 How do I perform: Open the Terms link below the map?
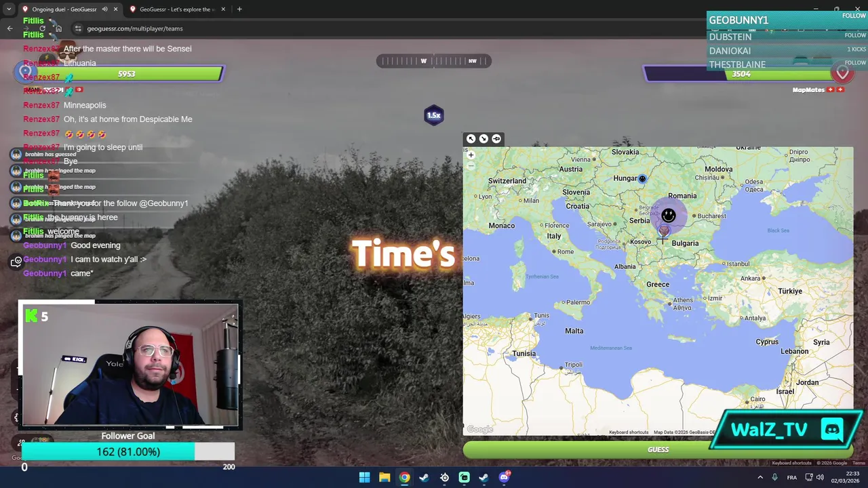tap(859, 463)
